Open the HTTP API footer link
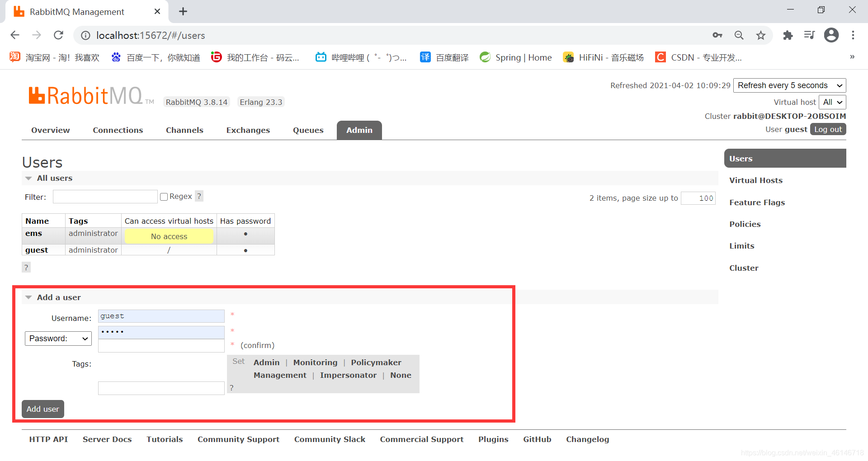The width and height of the screenshot is (868, 461). point(48,439)
